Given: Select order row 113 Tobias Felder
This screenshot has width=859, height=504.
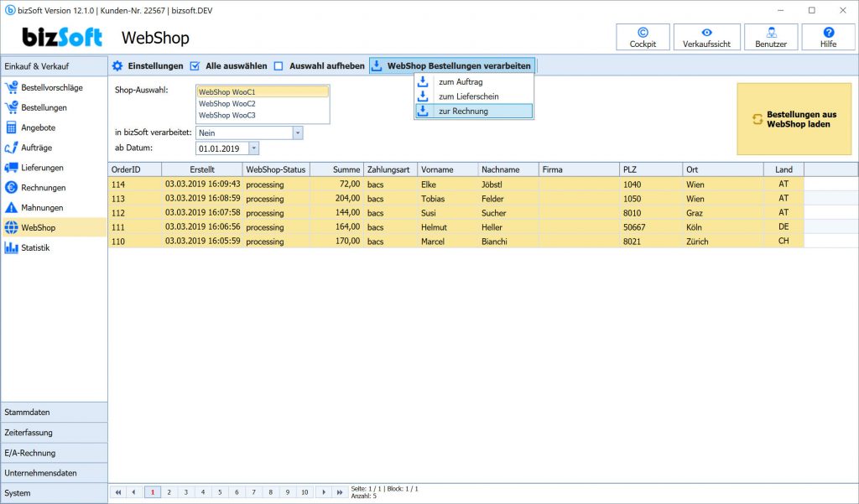Looking at the screenshot, I should point(456,198).
